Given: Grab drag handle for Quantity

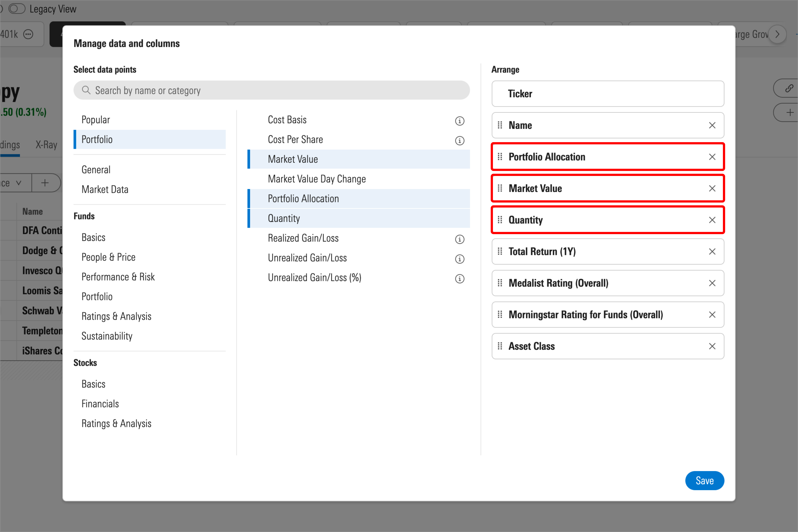Looking at the screenshot, I should pyautogui.click(x=500, y=220).
